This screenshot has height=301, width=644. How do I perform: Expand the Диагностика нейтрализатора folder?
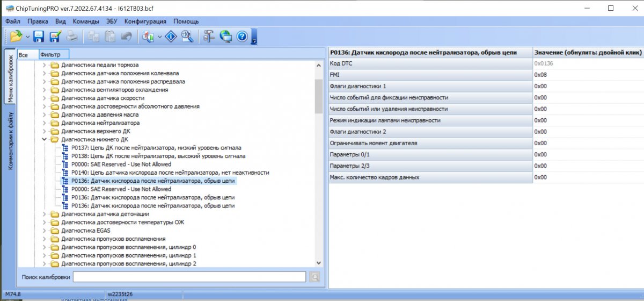45,123
